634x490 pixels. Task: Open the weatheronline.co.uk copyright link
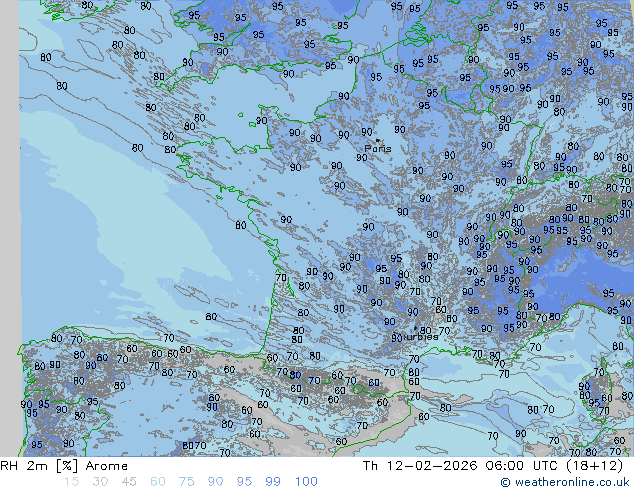[564, 482]
